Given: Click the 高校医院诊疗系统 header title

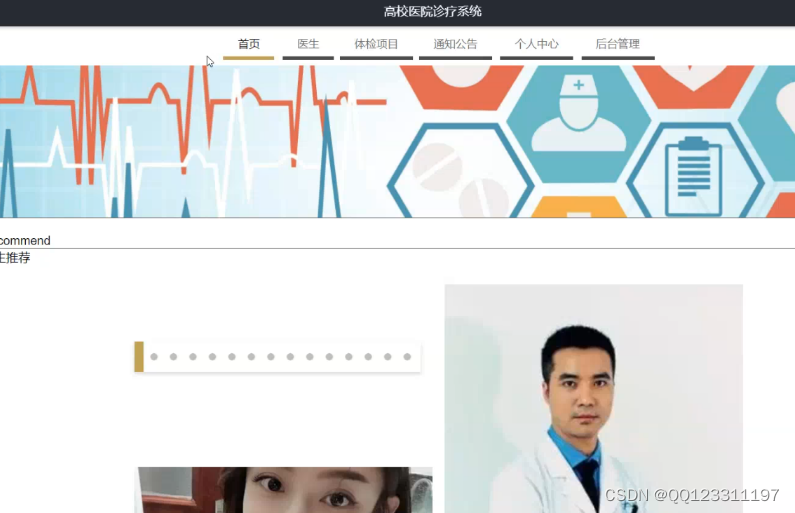Looking at the screenshot, I should 432,12.
